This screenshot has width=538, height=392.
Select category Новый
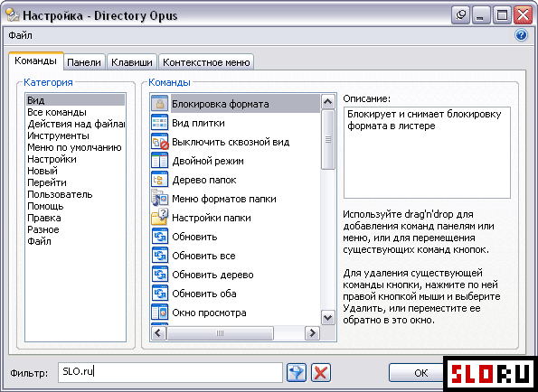(x=75, y=171)
